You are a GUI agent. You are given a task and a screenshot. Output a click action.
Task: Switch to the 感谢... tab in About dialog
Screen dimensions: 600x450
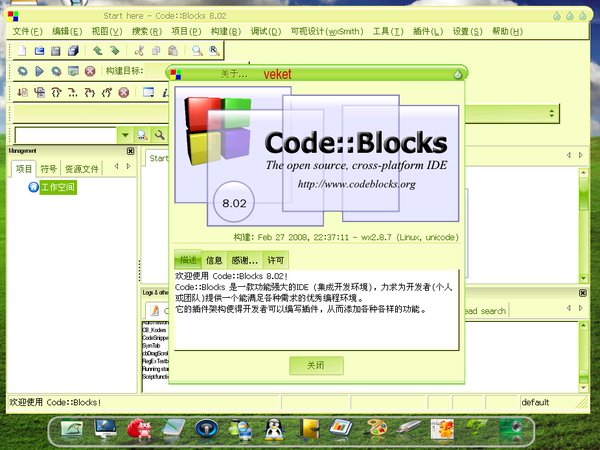pos(245,261)
